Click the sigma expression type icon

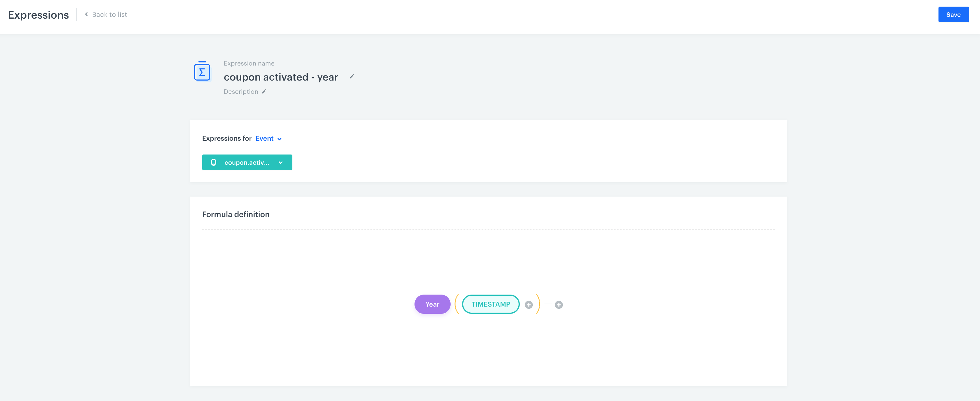click(x=202, y=71)
